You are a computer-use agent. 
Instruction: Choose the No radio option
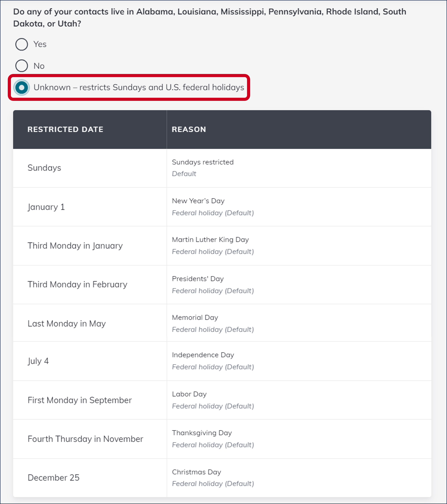pos(22,66)
